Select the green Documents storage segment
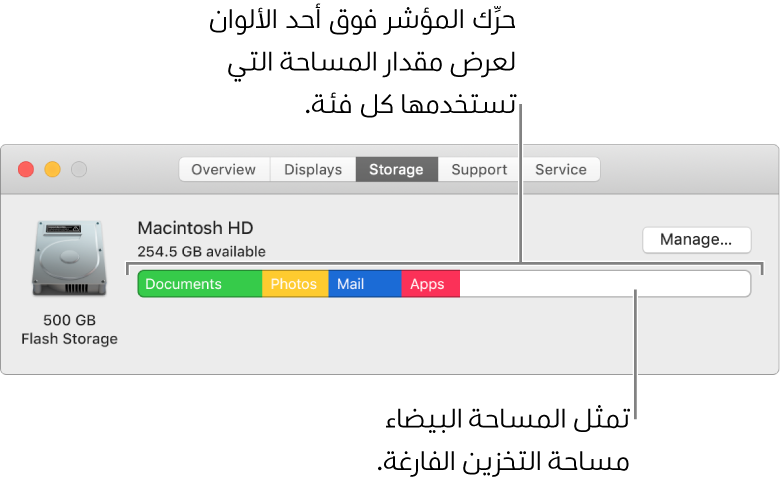 pyautogui.click(x=200, y=284)
